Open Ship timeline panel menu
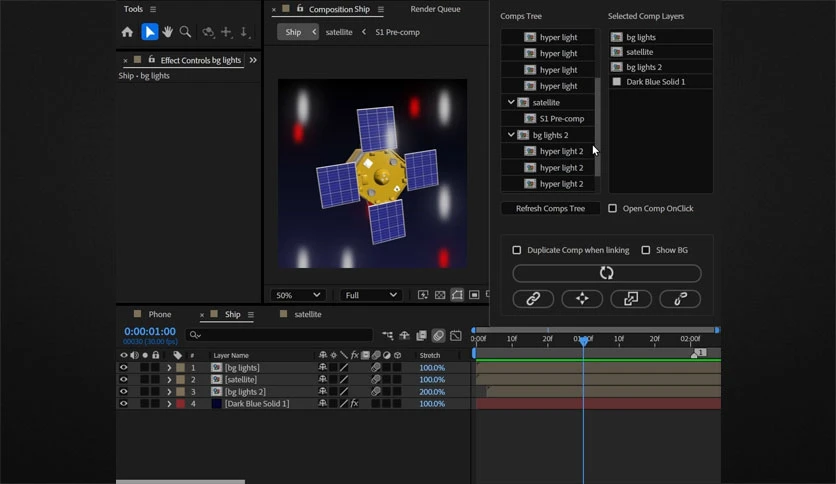This screenshot has width=836, height=484. 251,314
